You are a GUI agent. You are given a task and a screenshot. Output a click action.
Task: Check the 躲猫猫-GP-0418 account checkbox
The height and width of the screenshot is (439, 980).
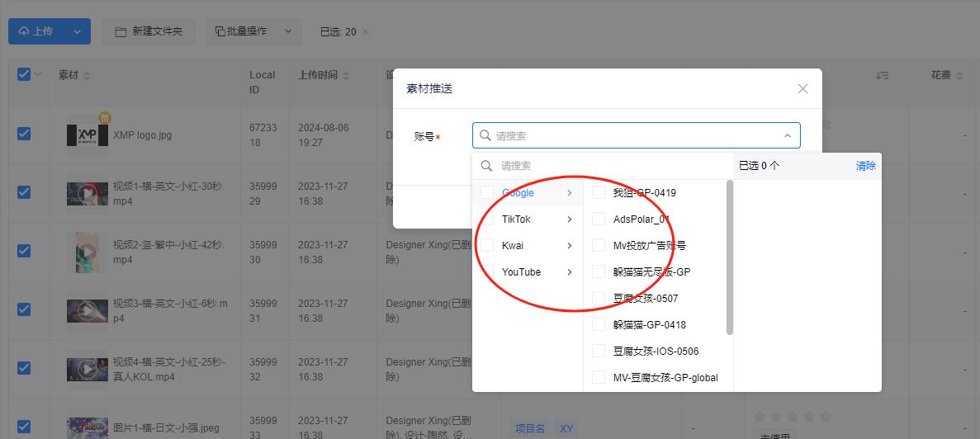click(598, 325)
